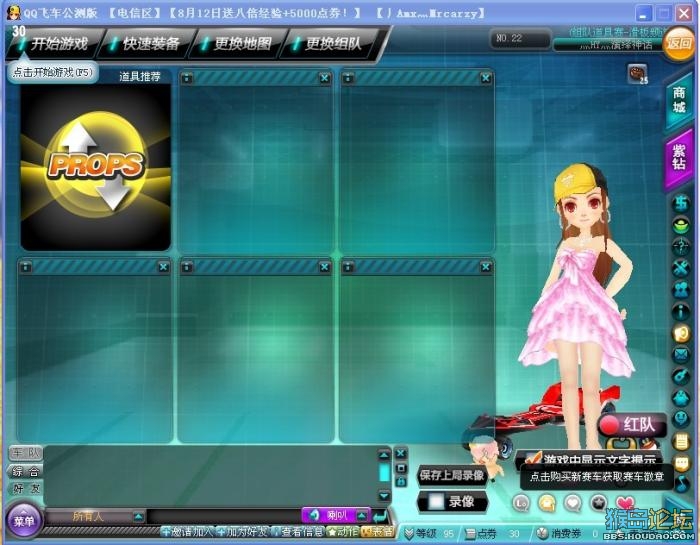Screen dimensions: 700x545
Task: Click chat scrollbar down arrow
Action: pyautogui.click(x=384, y=495)
